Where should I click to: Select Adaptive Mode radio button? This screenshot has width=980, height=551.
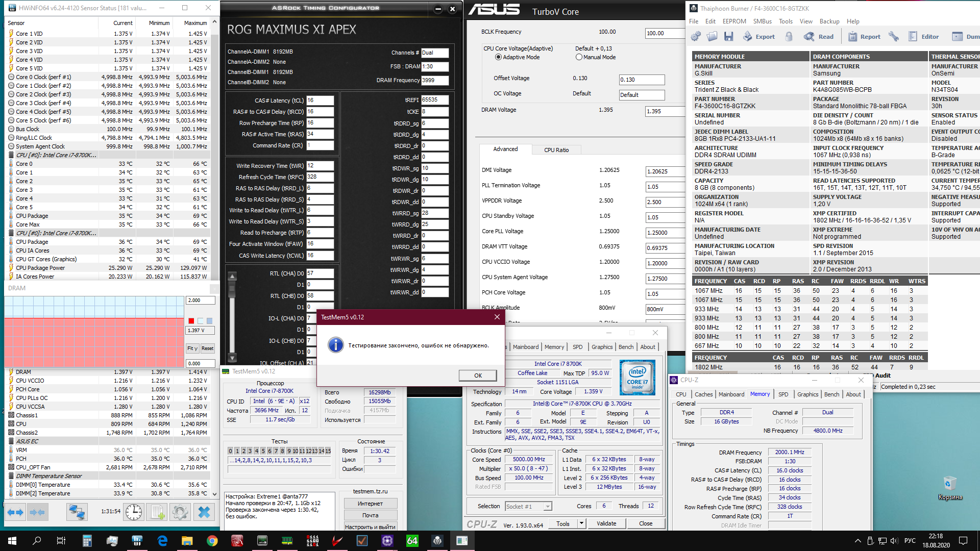pos(498,57)
